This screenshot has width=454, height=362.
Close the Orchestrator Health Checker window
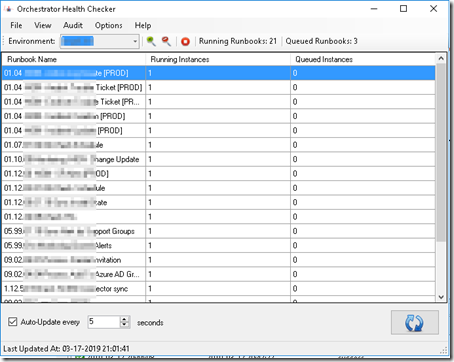[433, 9]
